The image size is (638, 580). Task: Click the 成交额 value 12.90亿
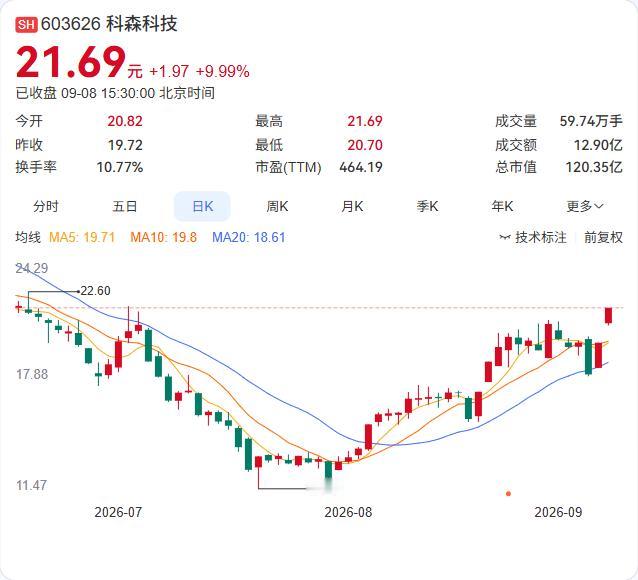[x=598, y=145]
